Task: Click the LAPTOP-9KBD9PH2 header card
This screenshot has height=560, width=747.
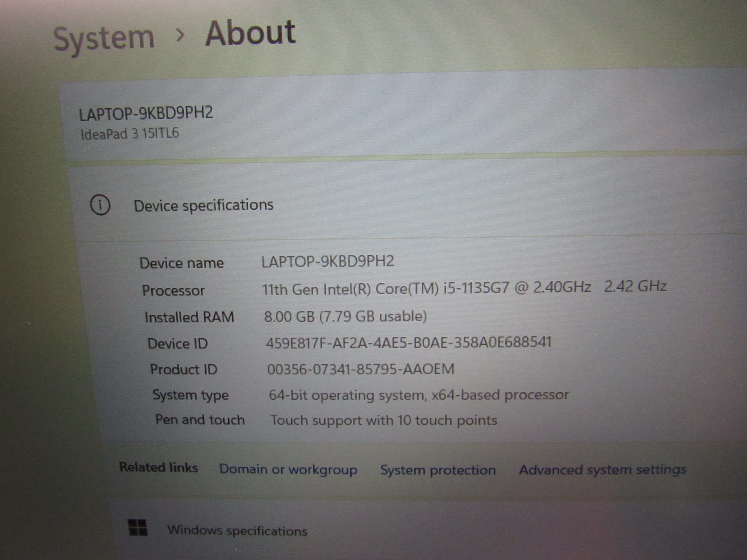Action: coord(146,113)
